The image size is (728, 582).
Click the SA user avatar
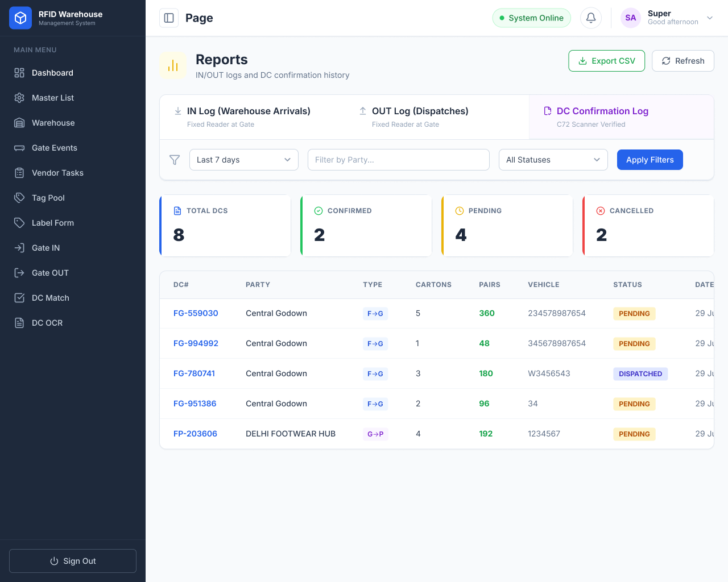[631, 18]
